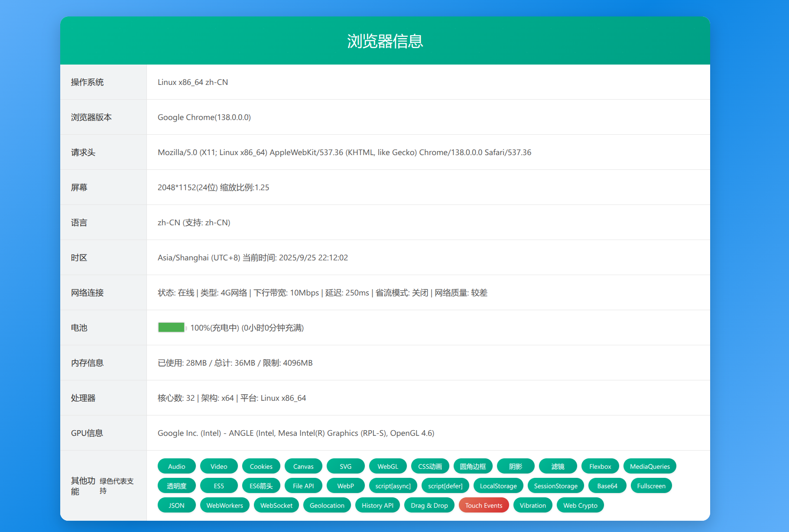The image size is (789, 532).
Task: Click the script[async] feature tag
Action: 393,486
